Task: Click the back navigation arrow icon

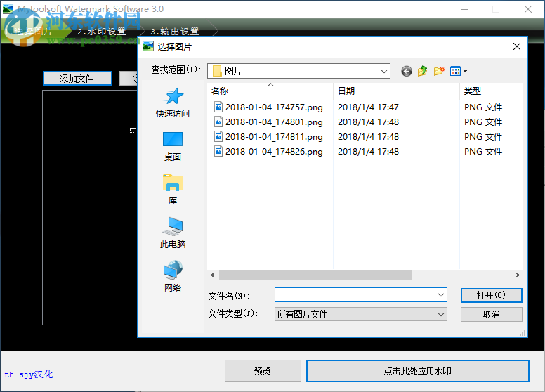Action: (x=407, y=71)
